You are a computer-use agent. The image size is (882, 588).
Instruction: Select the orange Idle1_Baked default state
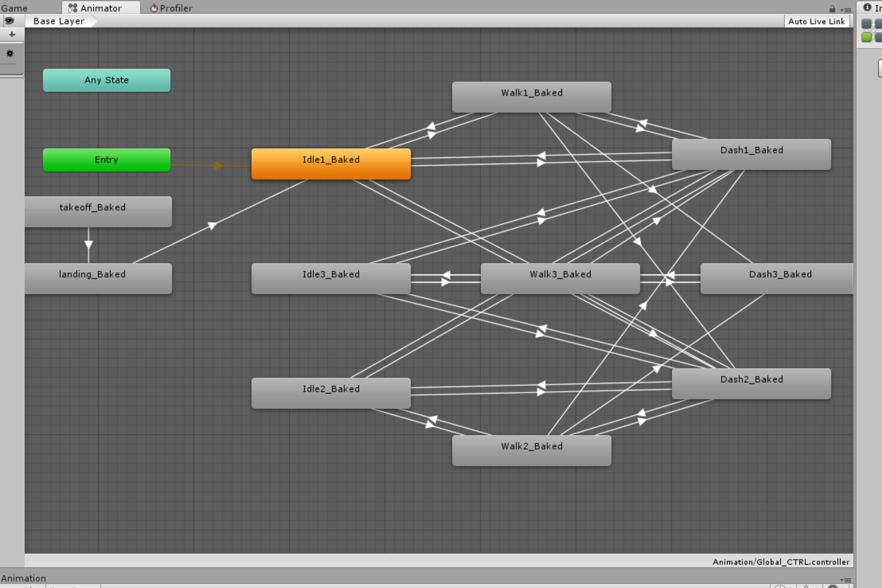click(x=331, y=164)
